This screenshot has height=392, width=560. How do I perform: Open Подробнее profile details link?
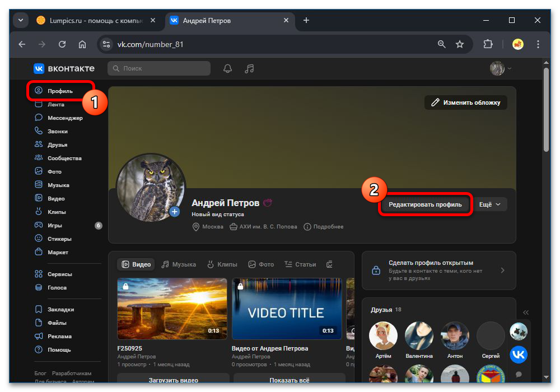324,227
